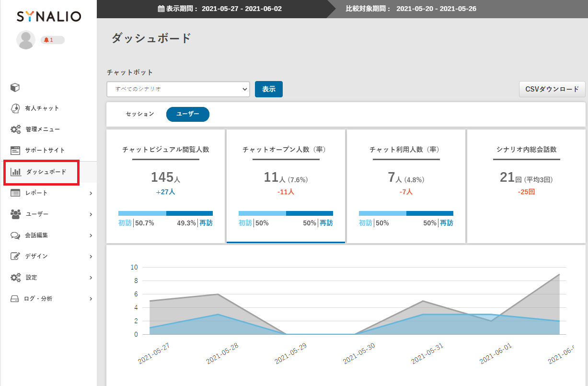588x386 pixels.
Task: Click the visit ratio bar under 11人
Action: (286, 213)
